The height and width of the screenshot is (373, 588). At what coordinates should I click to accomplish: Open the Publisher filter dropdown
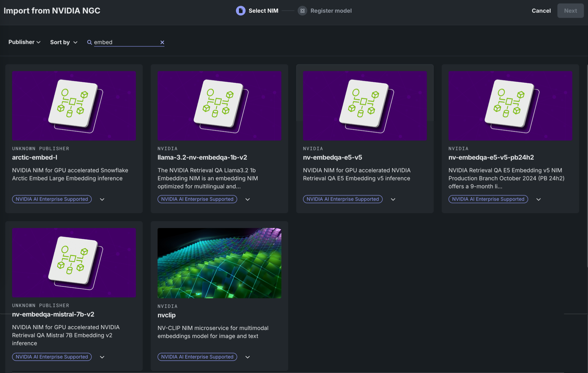pyautogui.click(x=24, y=42)
